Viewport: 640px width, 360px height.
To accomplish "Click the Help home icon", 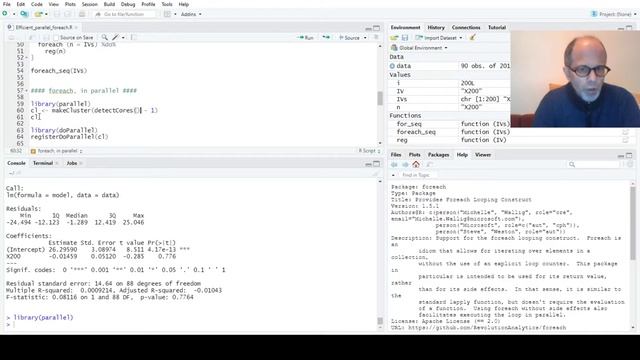I will tap(416, 164).
